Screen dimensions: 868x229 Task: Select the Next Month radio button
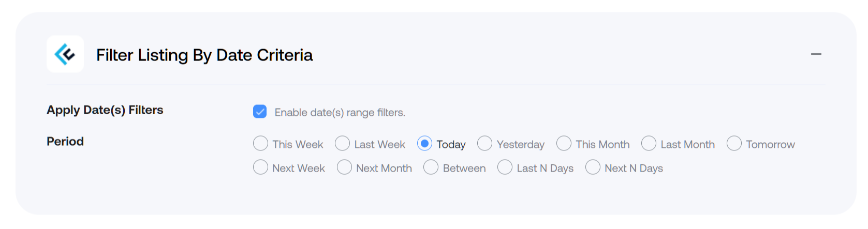tap(344, 167)
